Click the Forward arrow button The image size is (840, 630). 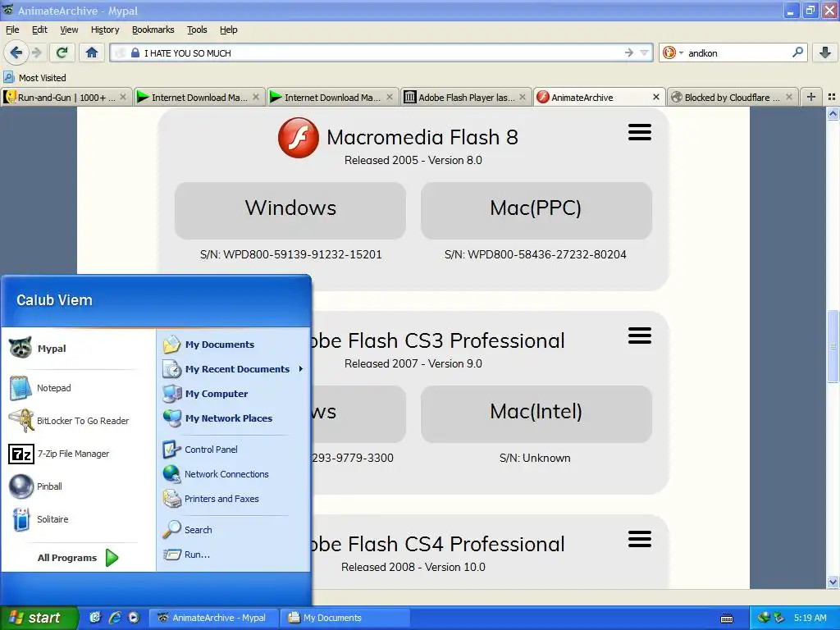tap(37, 52)
